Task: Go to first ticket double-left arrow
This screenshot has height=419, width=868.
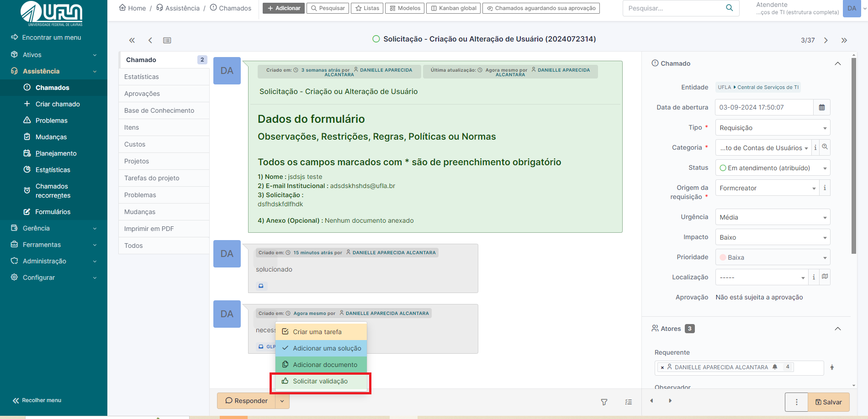Action: (x=132, y=40)
